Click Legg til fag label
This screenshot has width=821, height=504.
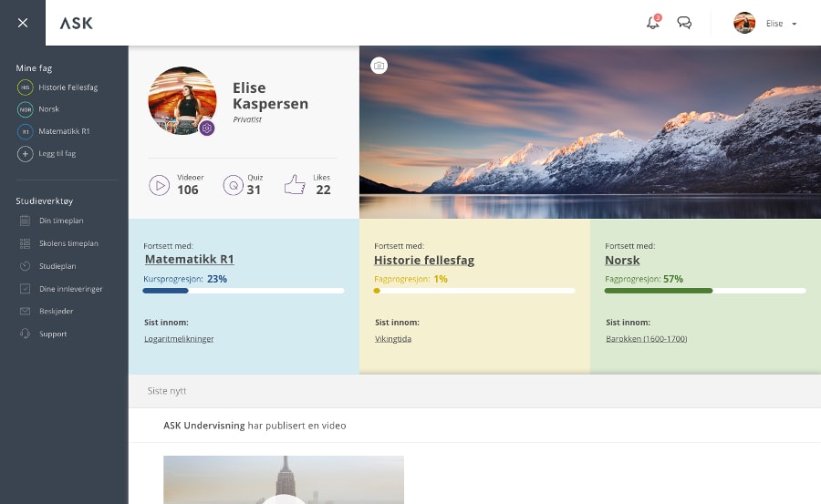pos(57,153)
